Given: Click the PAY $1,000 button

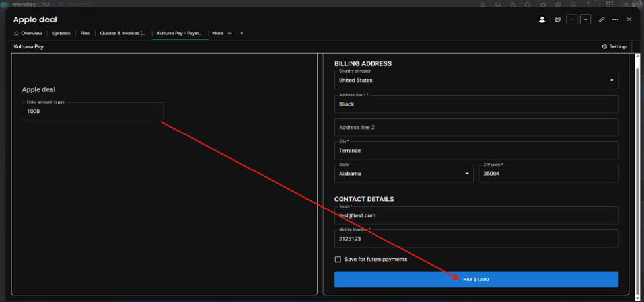Looking at the screenshot, I should 476,280.
